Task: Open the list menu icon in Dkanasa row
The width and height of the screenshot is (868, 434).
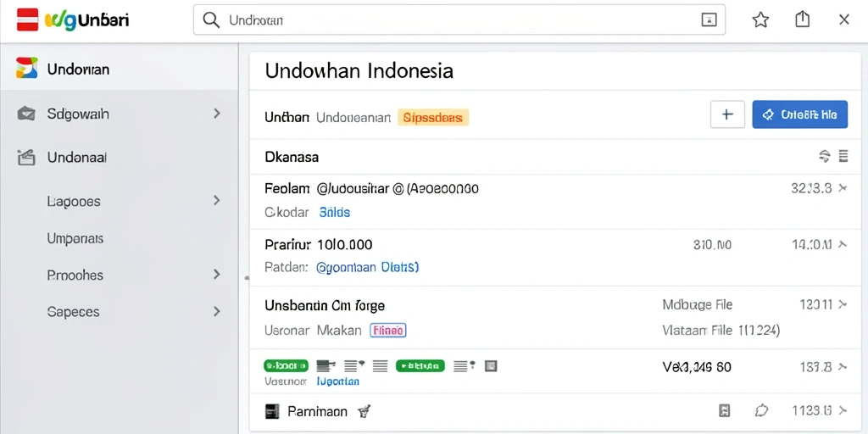Action: pyautogui.click(x=843, y=156)
